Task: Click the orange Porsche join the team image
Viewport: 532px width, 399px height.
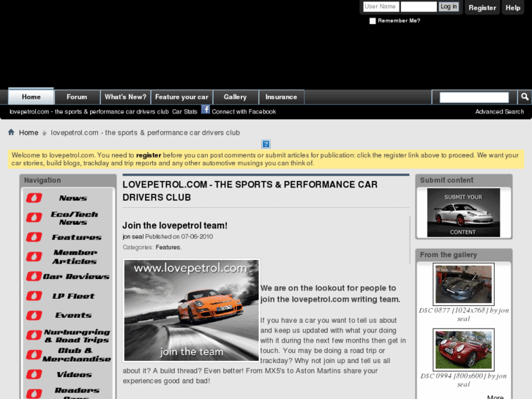Action: [192, 310]
